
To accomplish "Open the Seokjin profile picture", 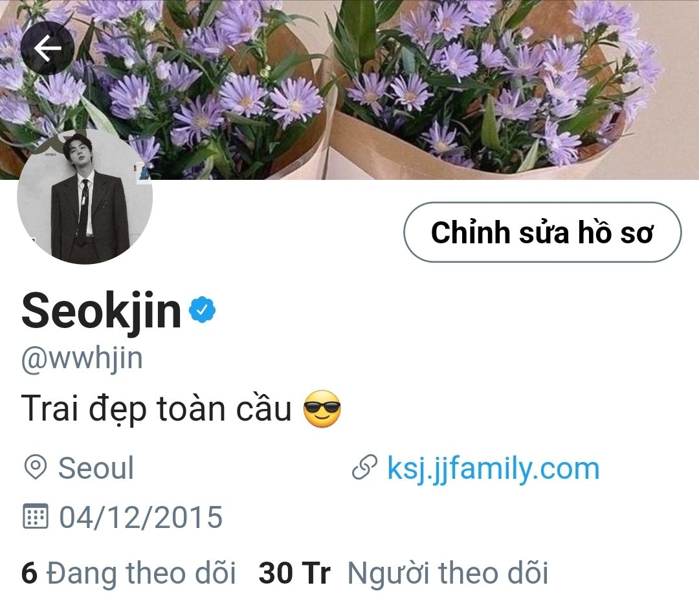I will click(85, 196).
